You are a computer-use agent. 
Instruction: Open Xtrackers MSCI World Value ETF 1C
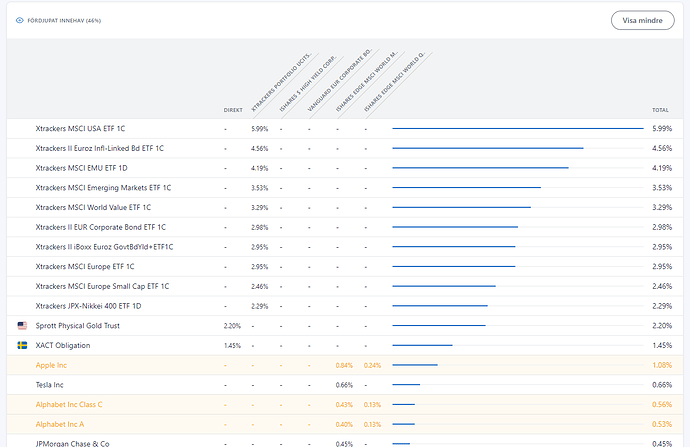[x=93, y=207]
